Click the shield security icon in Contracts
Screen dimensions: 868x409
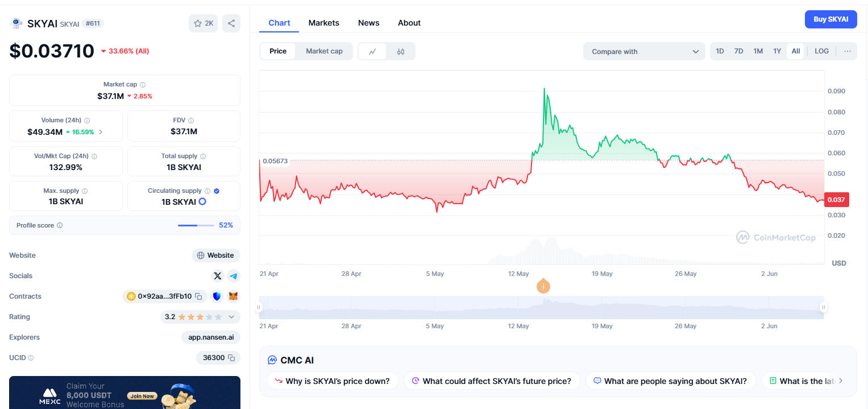tap(217, 296)
